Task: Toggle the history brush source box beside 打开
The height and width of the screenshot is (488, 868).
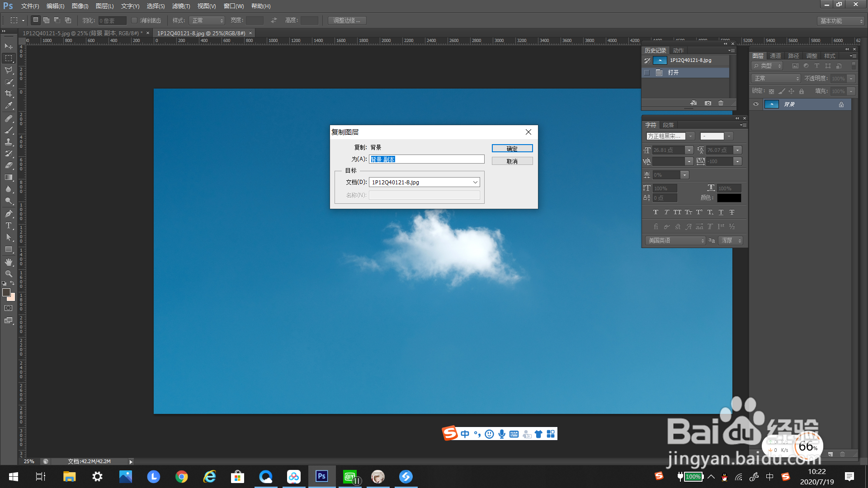Action: click(x=647, y=73)
